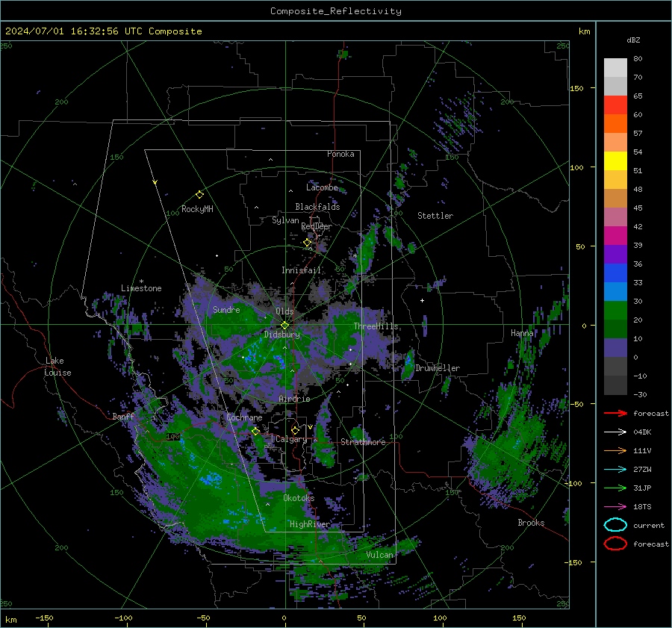This screenshot has width=672, height=628.
Task: Click the Innisfail label
Action: [301, 270]
